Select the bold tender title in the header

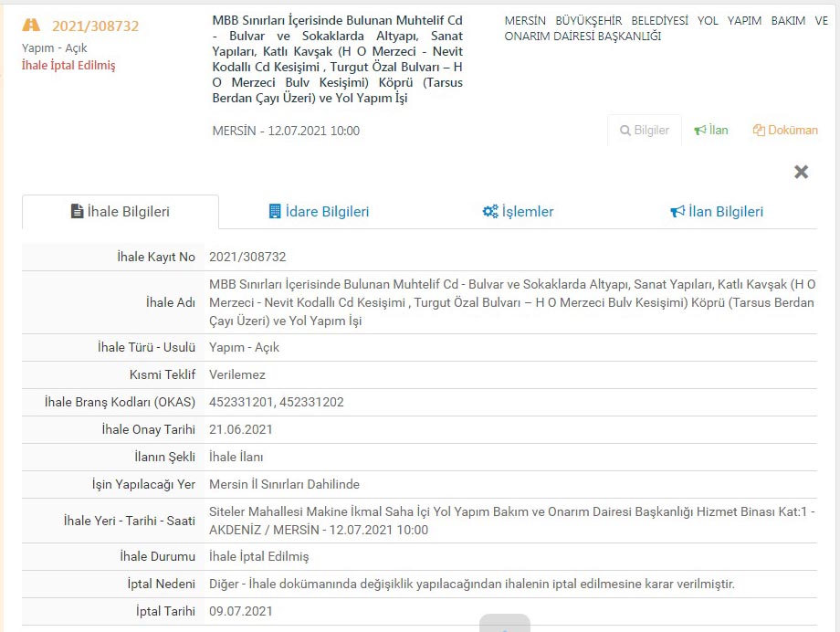click(x=338, y=59)
